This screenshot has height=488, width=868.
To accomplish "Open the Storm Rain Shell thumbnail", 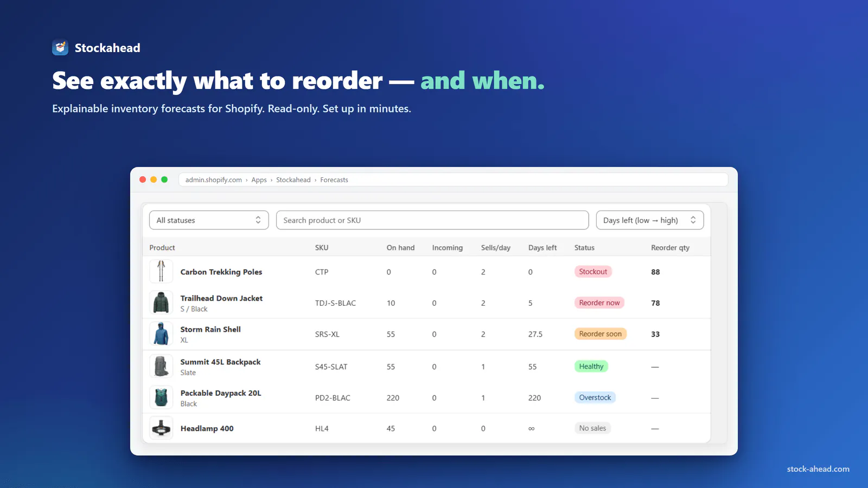I will point(161,334).
